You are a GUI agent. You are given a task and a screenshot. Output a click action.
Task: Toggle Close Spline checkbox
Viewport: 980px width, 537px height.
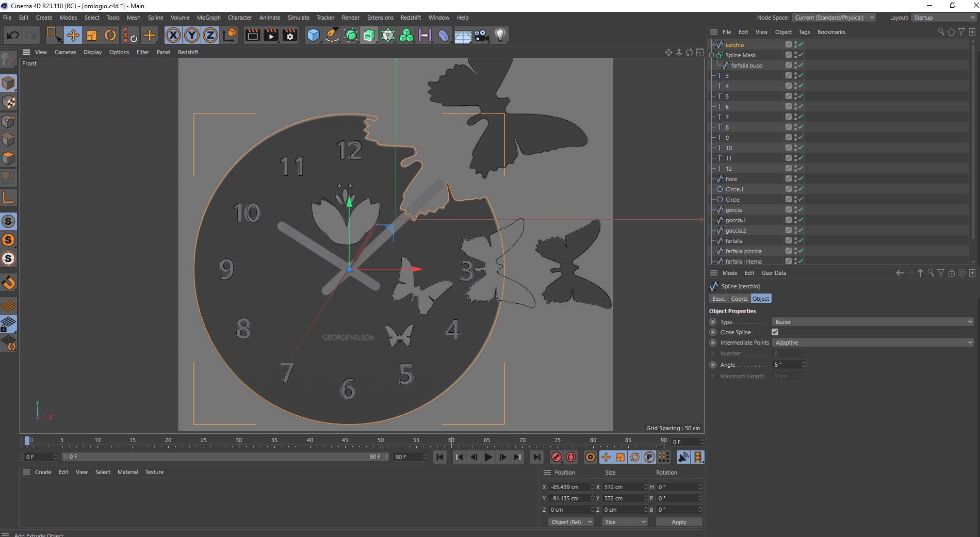775,332
